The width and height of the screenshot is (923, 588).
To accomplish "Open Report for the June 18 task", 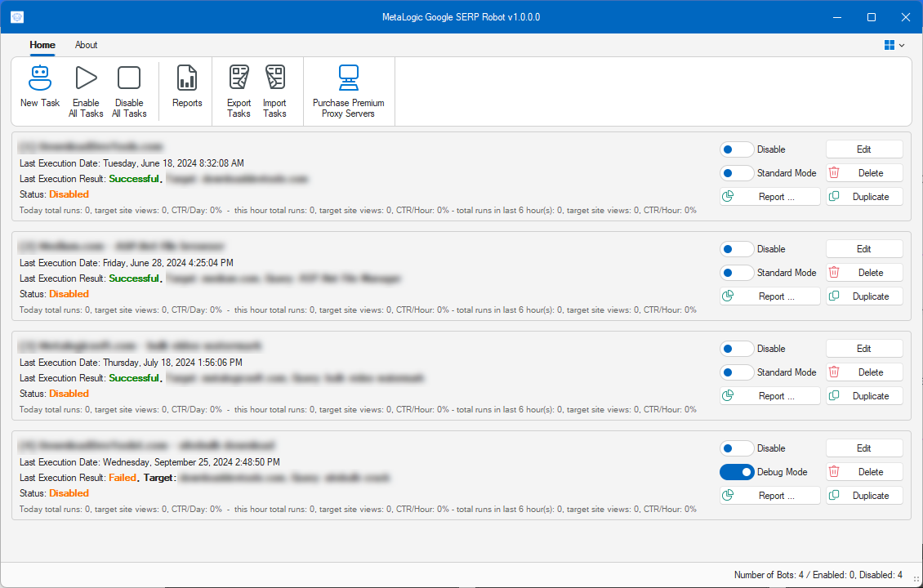I will tap(770, 197).
